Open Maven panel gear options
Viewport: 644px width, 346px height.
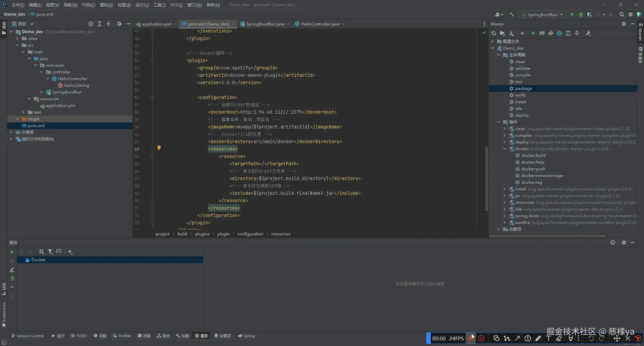click(624, 24)
